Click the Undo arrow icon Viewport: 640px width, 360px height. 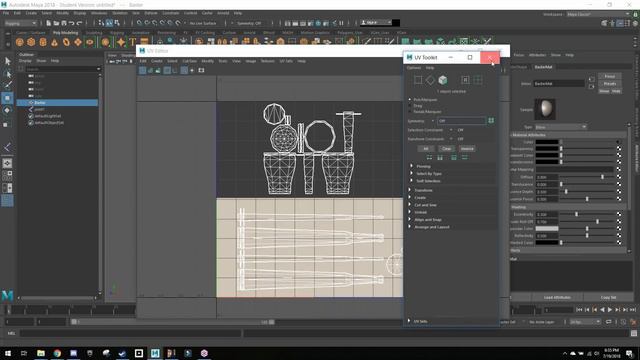pos(71,23)
